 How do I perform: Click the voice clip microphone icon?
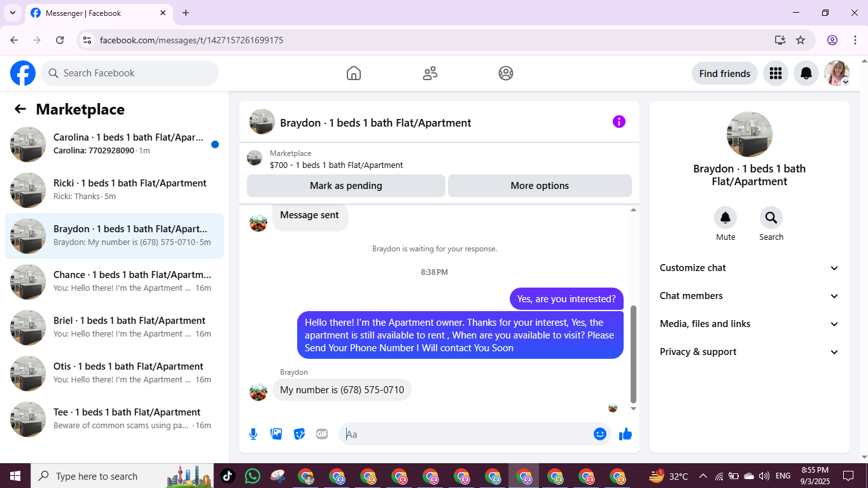(253, 434)
